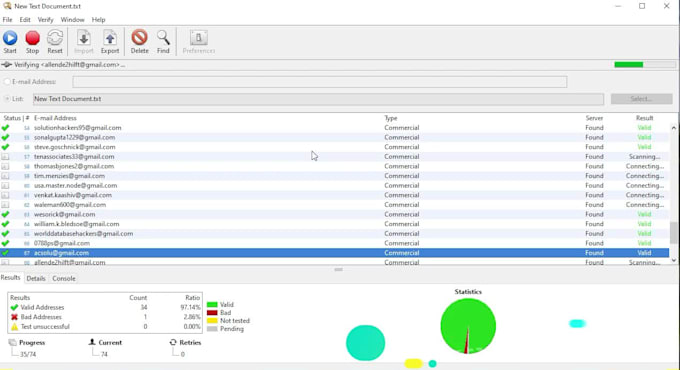This screenshot has height=370, width=680.
Task: Click the 35/74 progress value
Action: point(28,354)
